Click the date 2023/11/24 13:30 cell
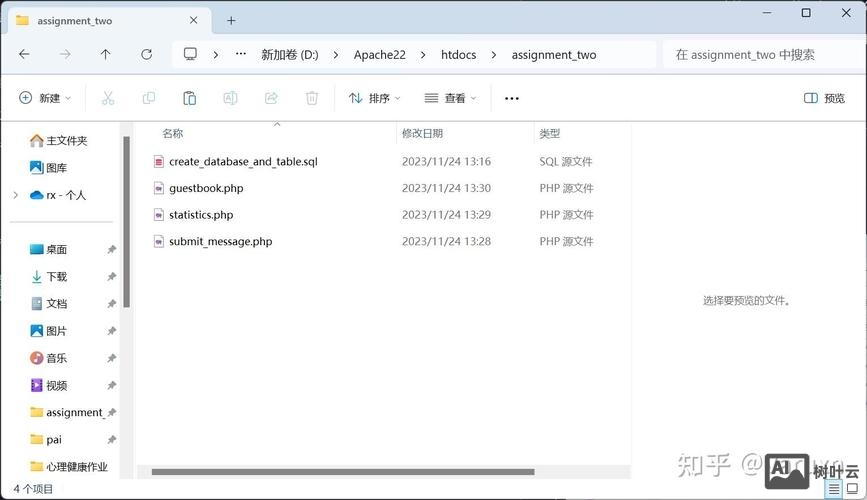Image resolution: width=867 pixels, height=500 pixels. [x=446, y=188]
